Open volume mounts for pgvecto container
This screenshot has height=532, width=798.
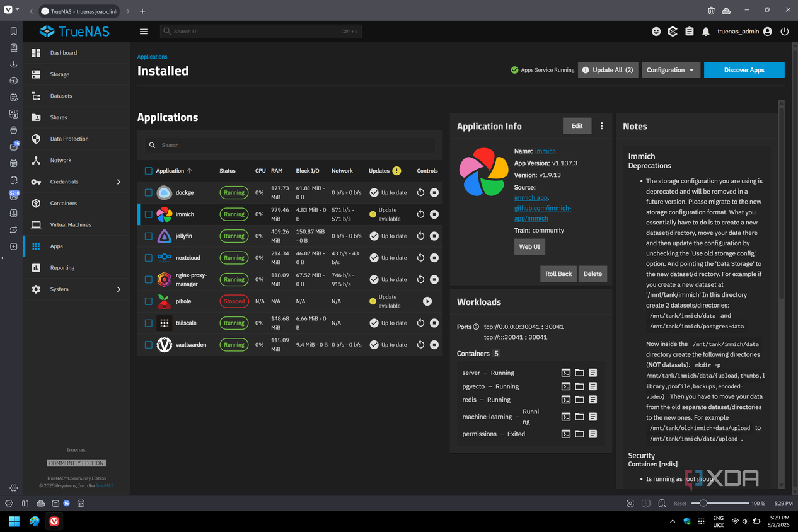point(579,386)
